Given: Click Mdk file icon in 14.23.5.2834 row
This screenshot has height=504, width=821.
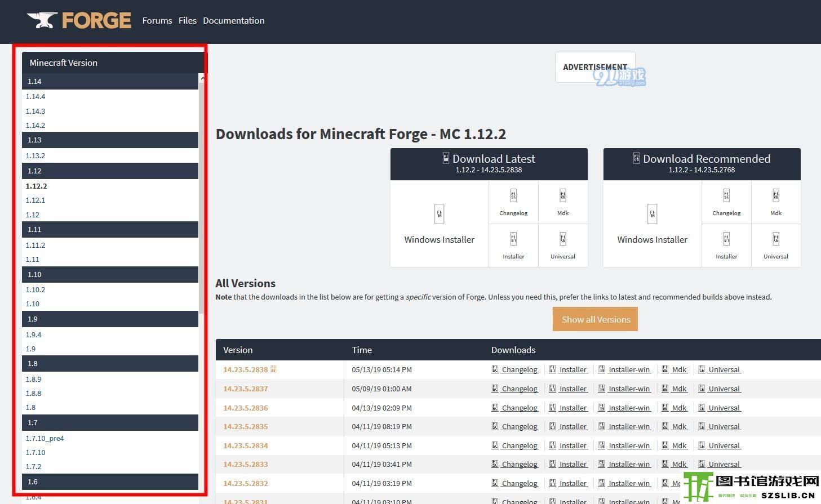Looking at the screenshot, I should [x=665, y=445].
